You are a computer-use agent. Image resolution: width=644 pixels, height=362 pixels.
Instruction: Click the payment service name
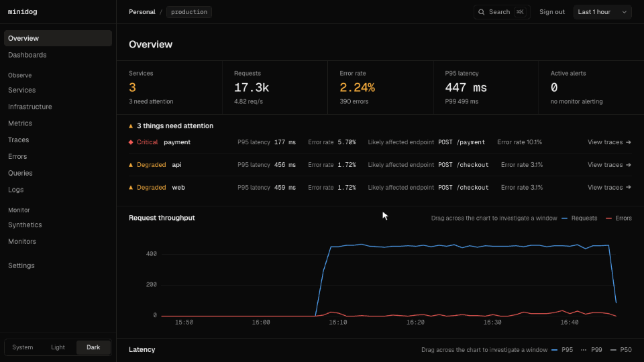177,142
